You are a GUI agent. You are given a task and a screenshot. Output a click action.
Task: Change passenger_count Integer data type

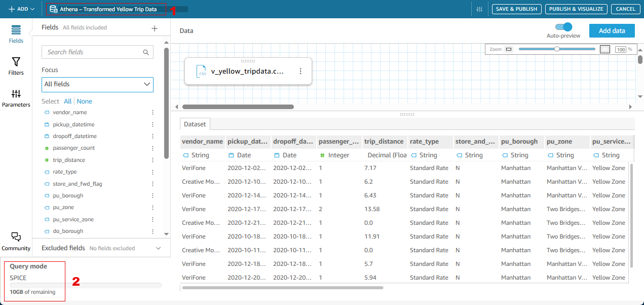click(334, 155)
